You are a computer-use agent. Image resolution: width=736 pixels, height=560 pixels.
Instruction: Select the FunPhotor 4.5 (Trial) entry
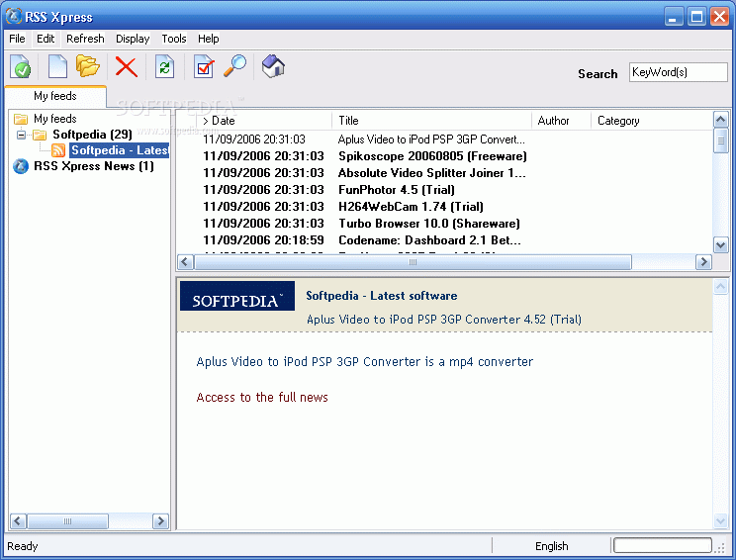pos(396,190)
